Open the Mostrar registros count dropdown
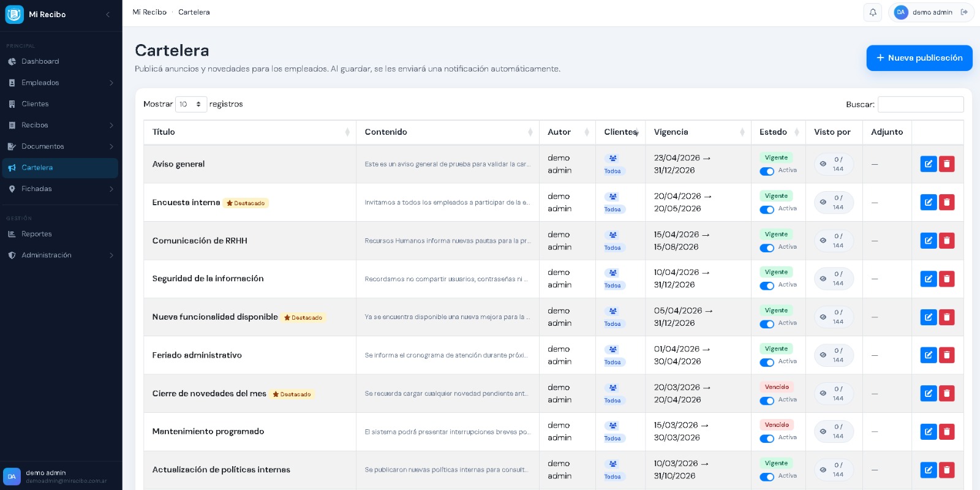980x490 pixels. tap(190, 104)
